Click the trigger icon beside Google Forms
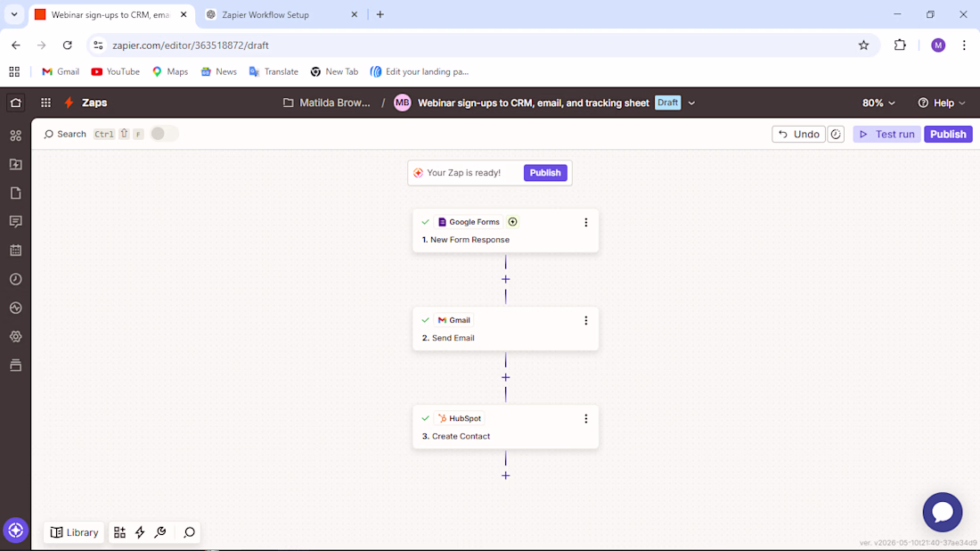Screen dimensions: 980x551 click(512, 222)
